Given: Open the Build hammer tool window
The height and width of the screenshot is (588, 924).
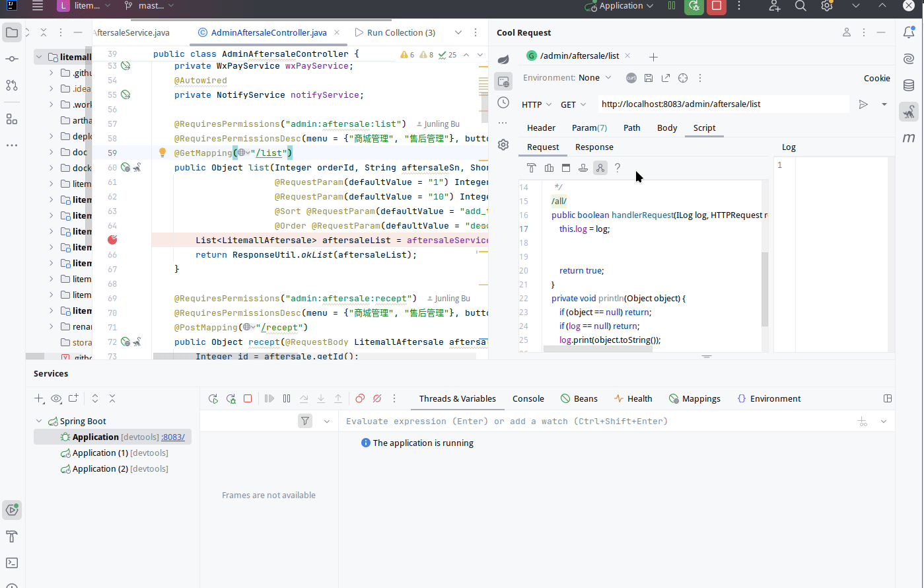Looking at the screenshot, I should click(12, 536).
